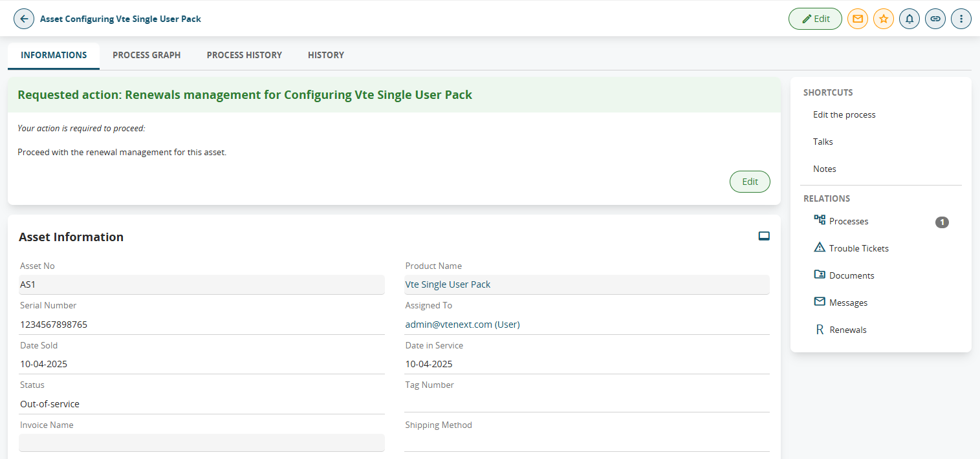Click the Asset No field AS1
980x459 pixels.
click(x=202, y=284)
